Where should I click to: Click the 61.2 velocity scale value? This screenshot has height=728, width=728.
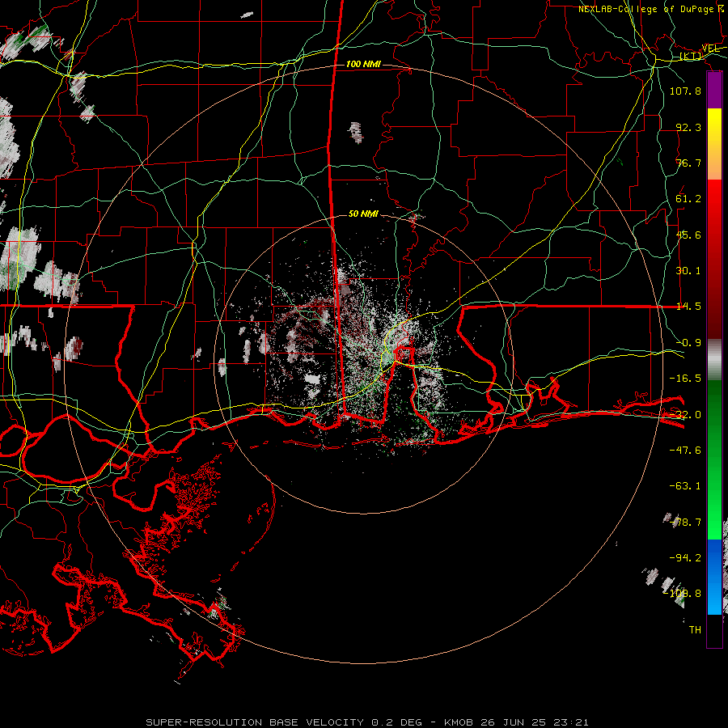tap(688, 199)
